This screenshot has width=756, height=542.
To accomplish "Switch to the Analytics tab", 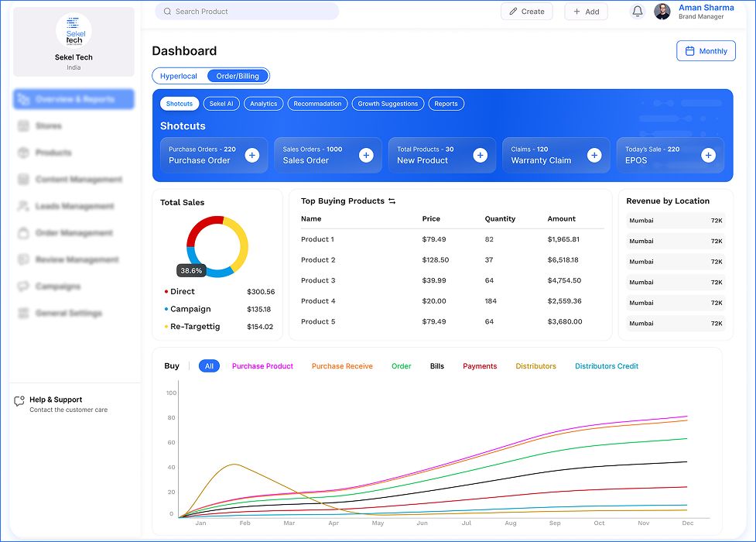I will (262, 103).
